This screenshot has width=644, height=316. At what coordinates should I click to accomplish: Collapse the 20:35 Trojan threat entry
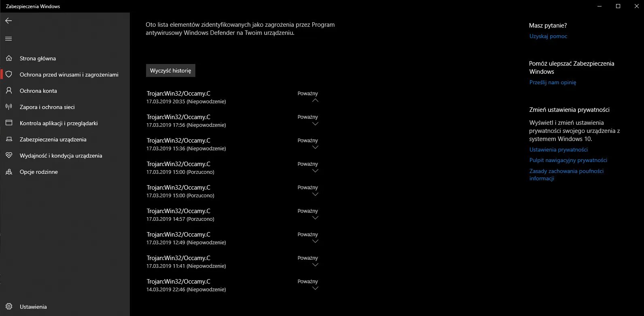316,100
